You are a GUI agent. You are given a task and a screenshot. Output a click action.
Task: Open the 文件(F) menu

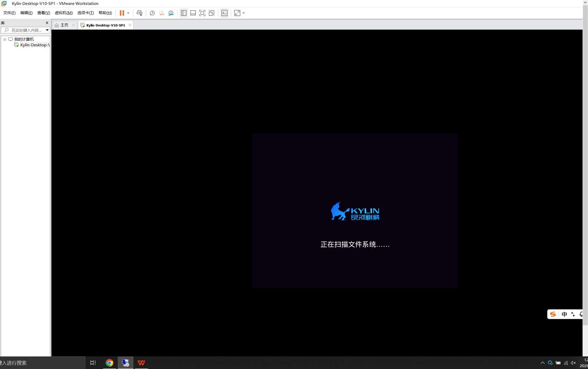(x=10, y=13)
